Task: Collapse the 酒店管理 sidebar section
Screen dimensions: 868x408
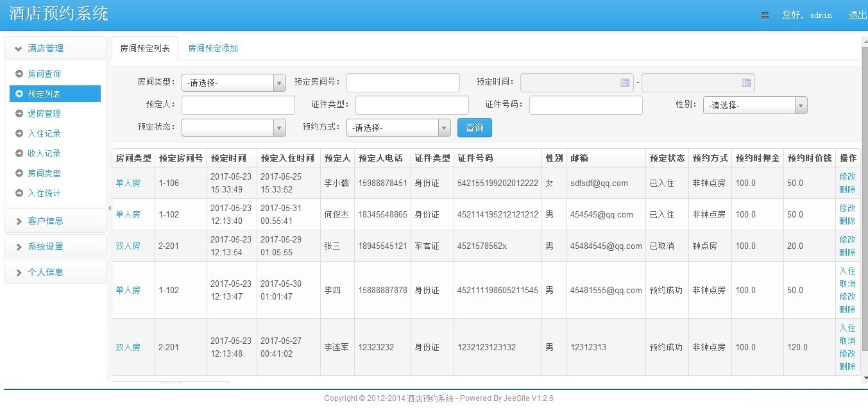Action: point(55,48)
